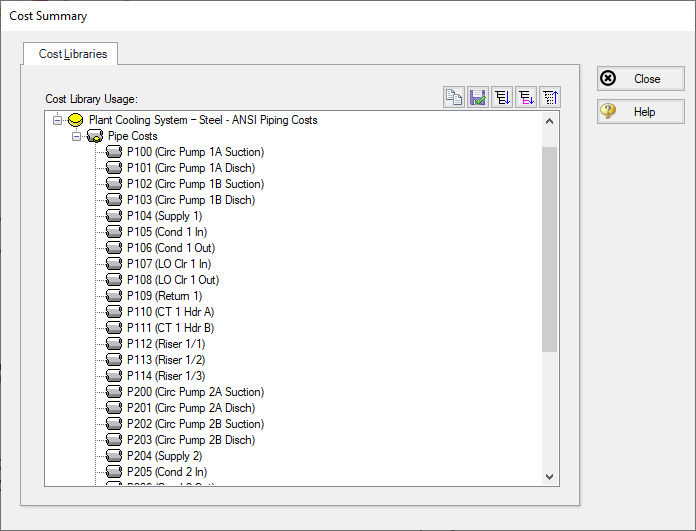Image resolution: width=696 pixels, height=531 pixels.
Task: Click the pipe icon beside P108 LO Clr 1 Out
Action: tap(114, 280)
